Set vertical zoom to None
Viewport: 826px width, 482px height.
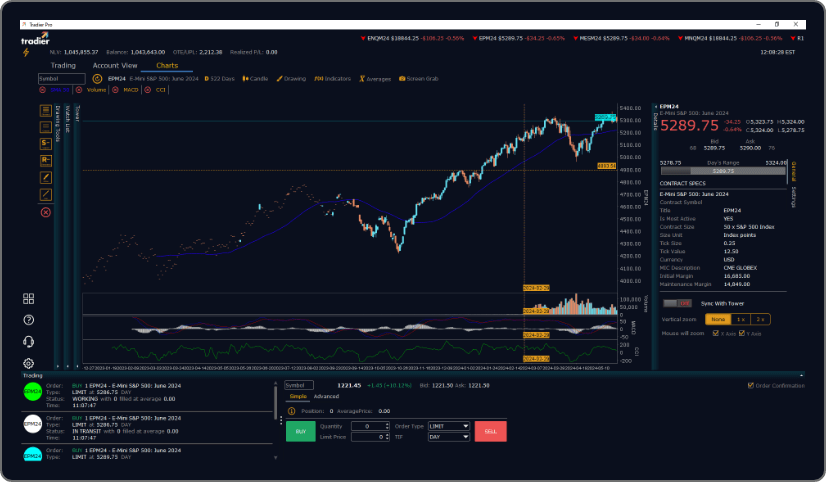pyautogui.click(x=718, y=319)
